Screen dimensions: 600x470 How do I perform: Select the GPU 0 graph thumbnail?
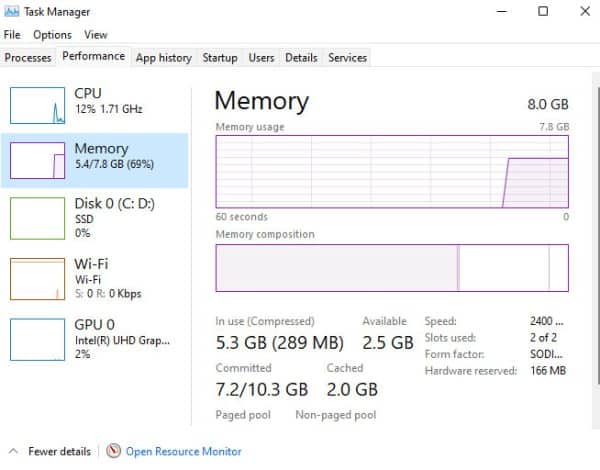[38, 338]
